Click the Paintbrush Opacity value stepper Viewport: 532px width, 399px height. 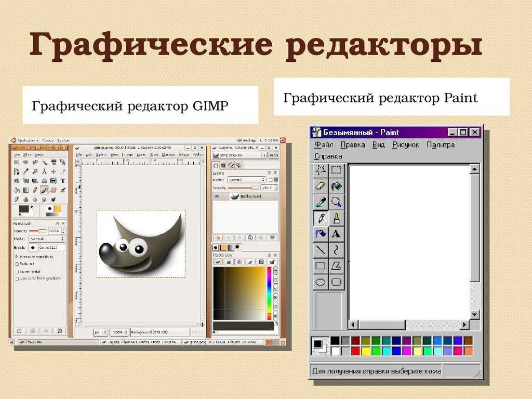tap(63, 231)
